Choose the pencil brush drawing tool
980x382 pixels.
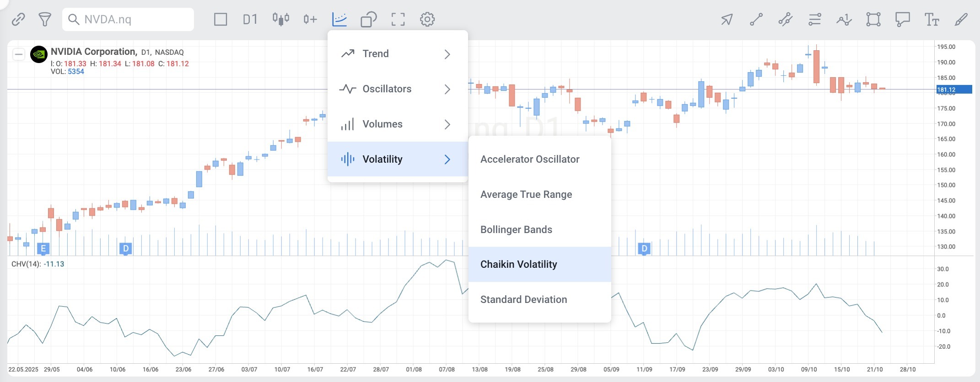[961, 19]
